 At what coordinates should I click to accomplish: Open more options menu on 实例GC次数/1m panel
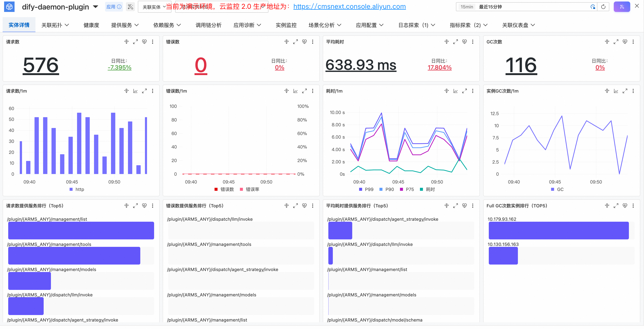(x=633, y=91)
